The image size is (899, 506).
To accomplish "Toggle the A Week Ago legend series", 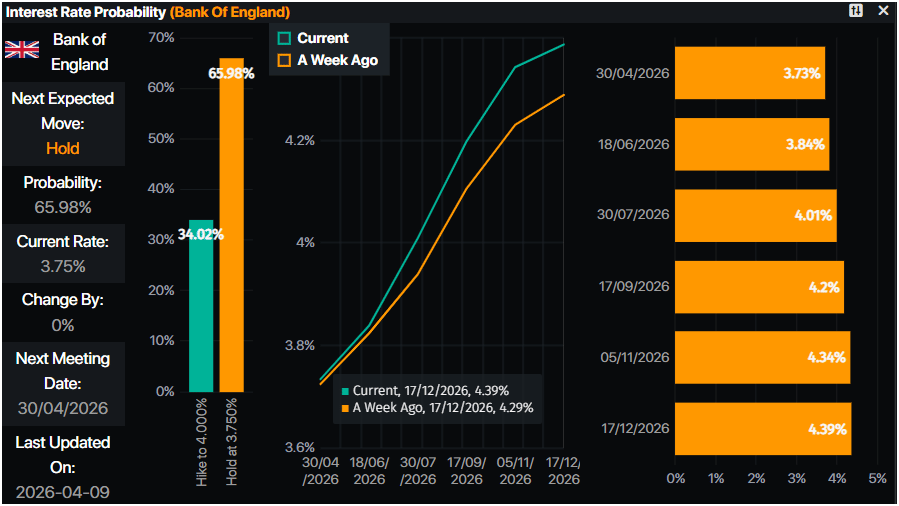I will [336, 60].
